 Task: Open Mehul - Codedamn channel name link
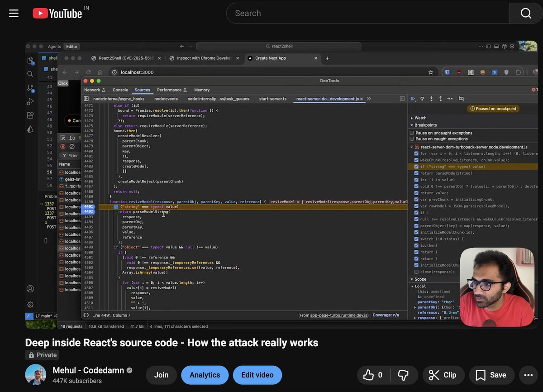point(88,370)
